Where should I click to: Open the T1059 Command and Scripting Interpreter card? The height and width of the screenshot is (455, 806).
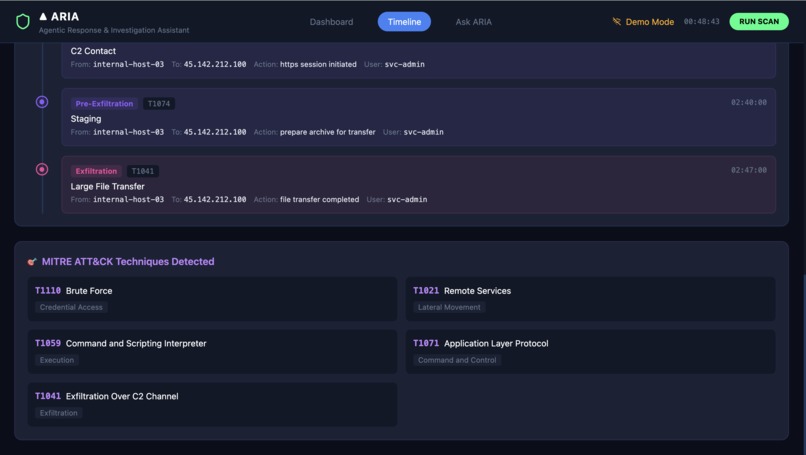point(212,352)
